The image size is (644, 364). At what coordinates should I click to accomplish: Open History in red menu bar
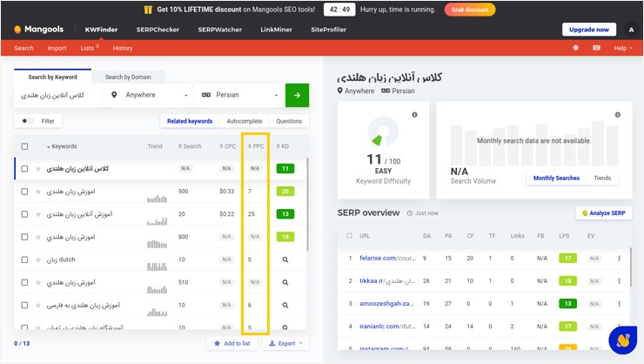(123, 48)
